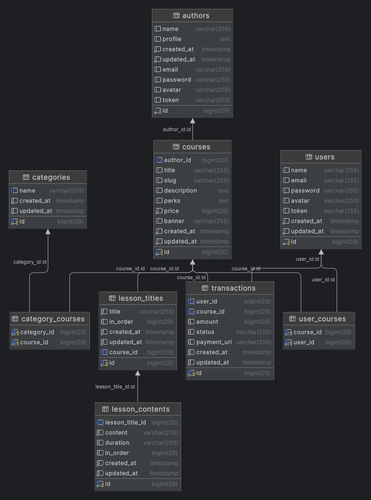Click the foreign key icon beside user_id in transactions
The image size is (371, 500).
(191, 302)
